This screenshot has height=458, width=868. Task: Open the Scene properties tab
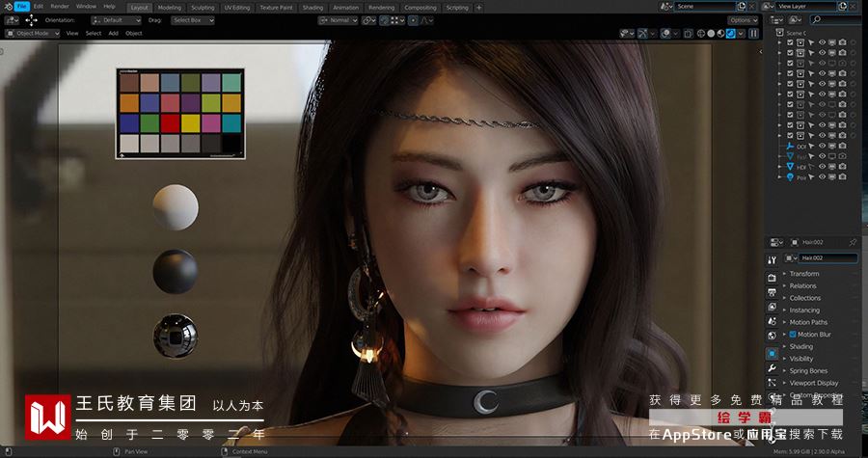[x=773, y=321]
